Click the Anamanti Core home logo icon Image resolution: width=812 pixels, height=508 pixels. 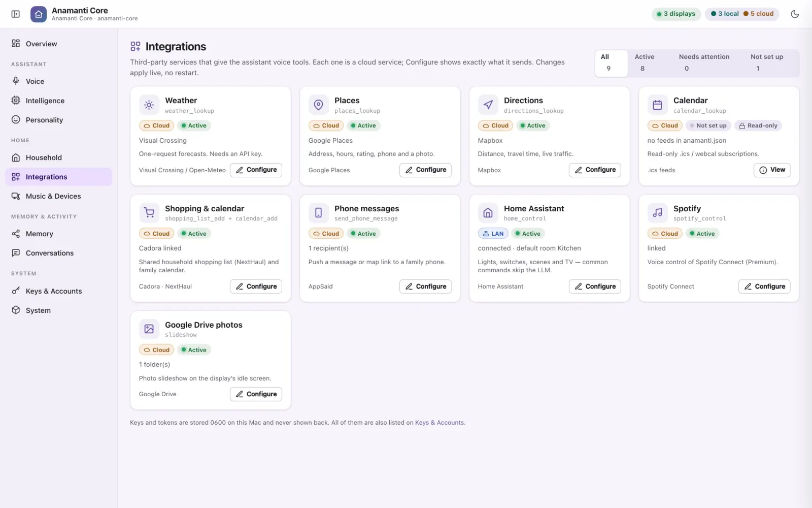pos(39,14)
